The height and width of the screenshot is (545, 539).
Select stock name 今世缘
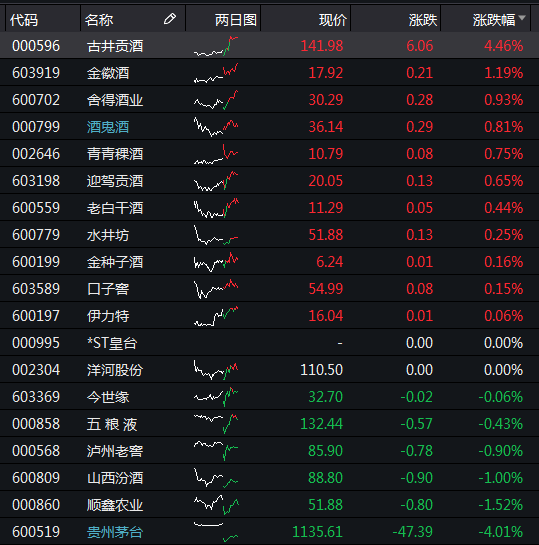(108, 397)
